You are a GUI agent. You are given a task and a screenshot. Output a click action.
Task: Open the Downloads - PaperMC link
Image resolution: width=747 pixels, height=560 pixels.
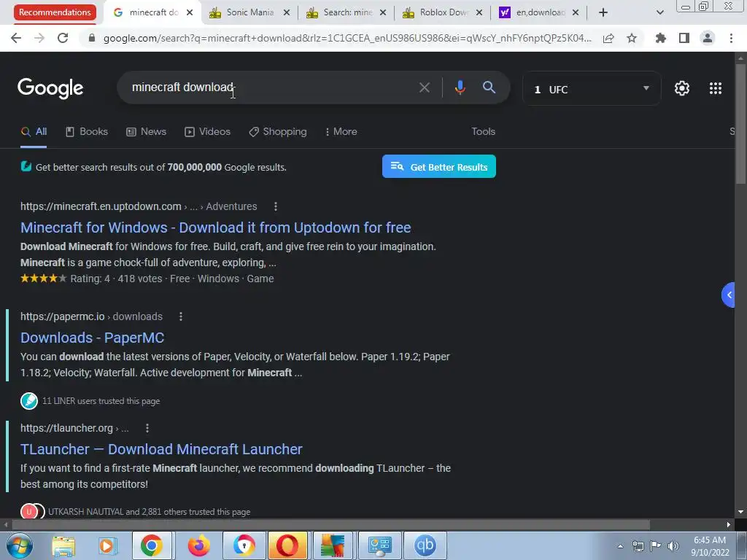click(92, 338)
